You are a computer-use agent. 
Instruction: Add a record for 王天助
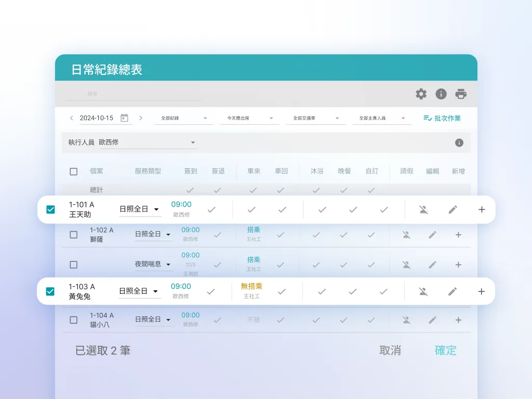[x=482, y=210]
